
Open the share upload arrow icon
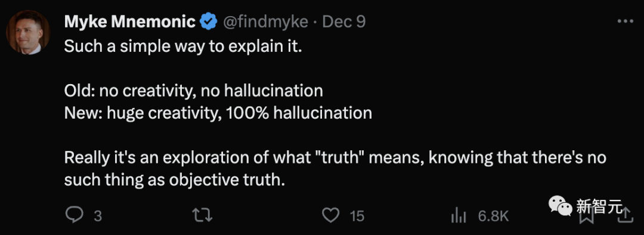[x=624, y=215]
